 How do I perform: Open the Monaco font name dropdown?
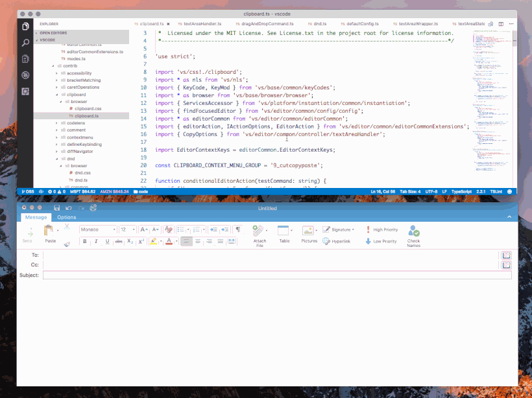[x=114, y=229]
